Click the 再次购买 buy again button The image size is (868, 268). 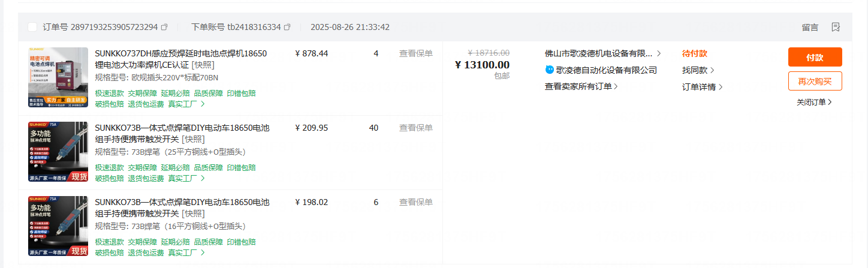pyautogui.click(x=815, y=81)
